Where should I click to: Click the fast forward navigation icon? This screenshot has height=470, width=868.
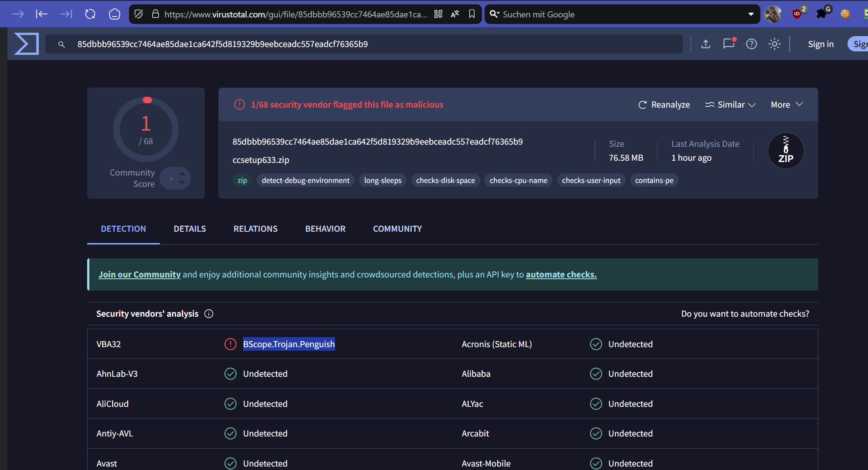tap(66, 14)
